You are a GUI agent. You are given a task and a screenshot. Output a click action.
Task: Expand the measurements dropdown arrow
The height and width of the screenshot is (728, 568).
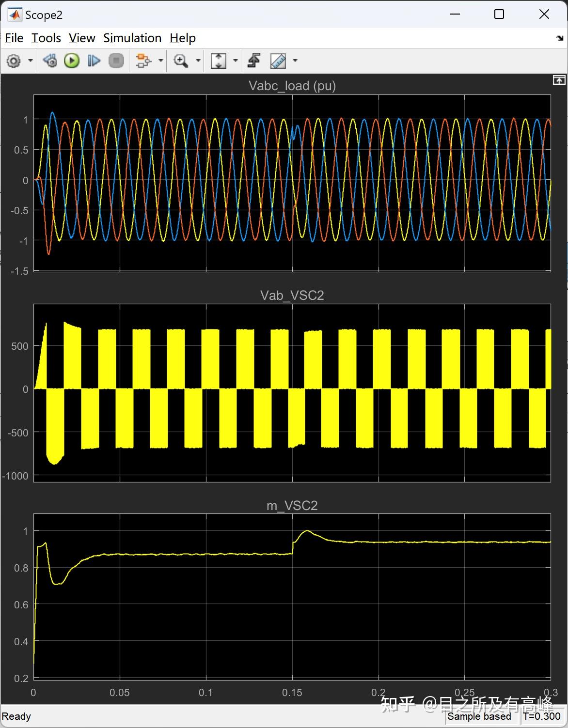point(294,61)
